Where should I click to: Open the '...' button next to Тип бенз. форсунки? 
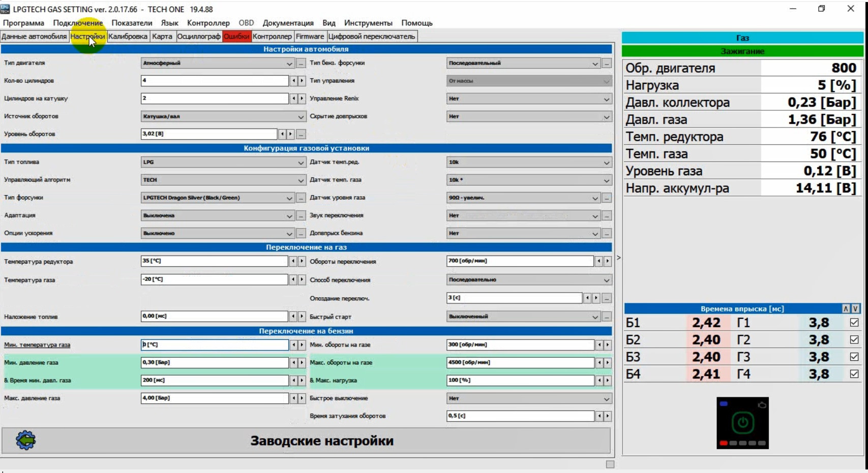607,64
